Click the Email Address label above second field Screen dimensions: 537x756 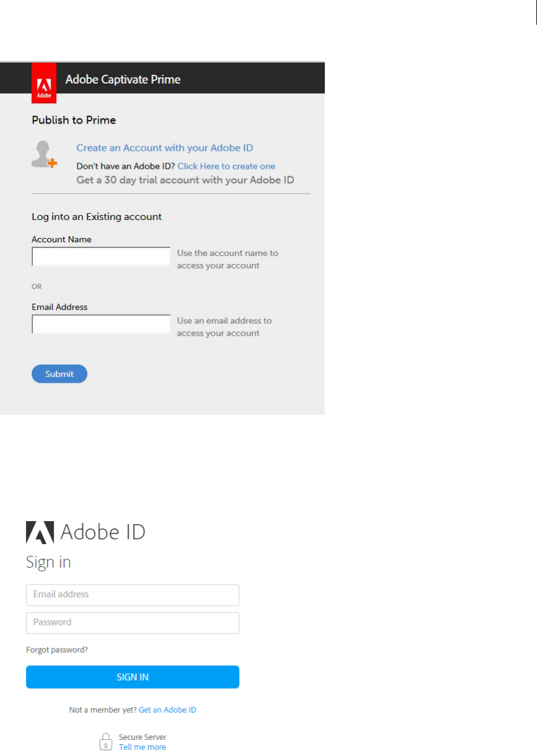coord(59,307)
